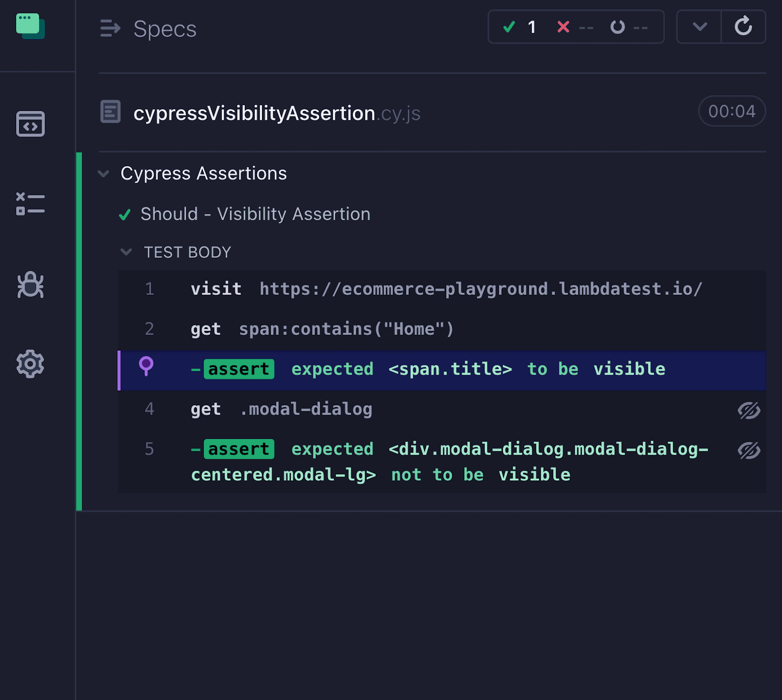Click the green checkmark next to passed count
Viewport: 782px width, 700px height.
coord(509,27)
